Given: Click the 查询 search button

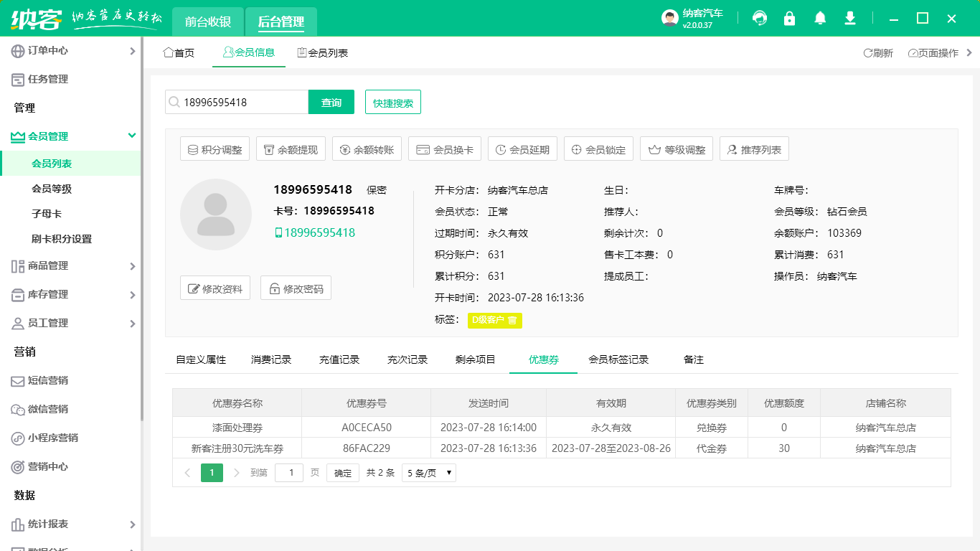Looking at the screenshot, I should [x=331, y=102].
